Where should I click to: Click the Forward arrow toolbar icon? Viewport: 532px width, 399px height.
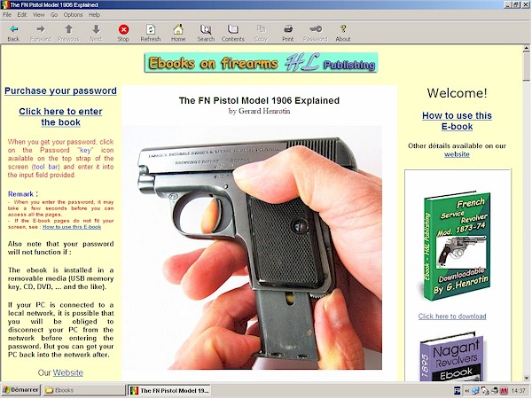pos(41,33)
